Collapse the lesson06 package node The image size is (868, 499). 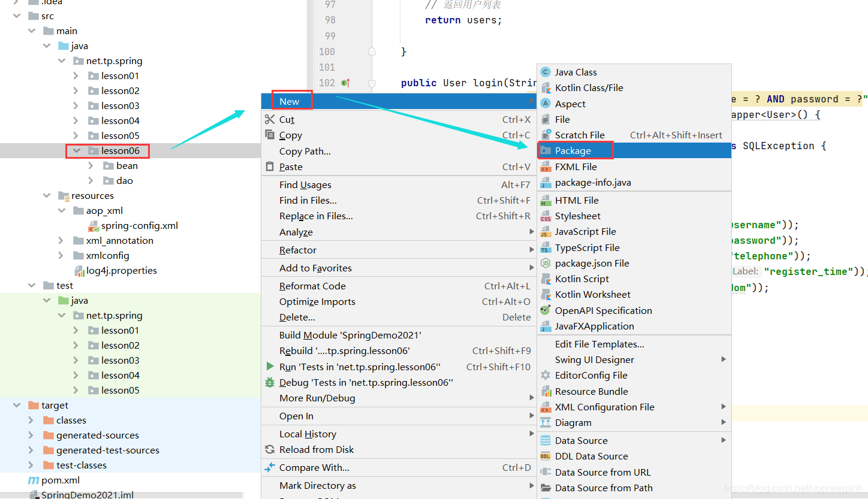tap(76, 150)
